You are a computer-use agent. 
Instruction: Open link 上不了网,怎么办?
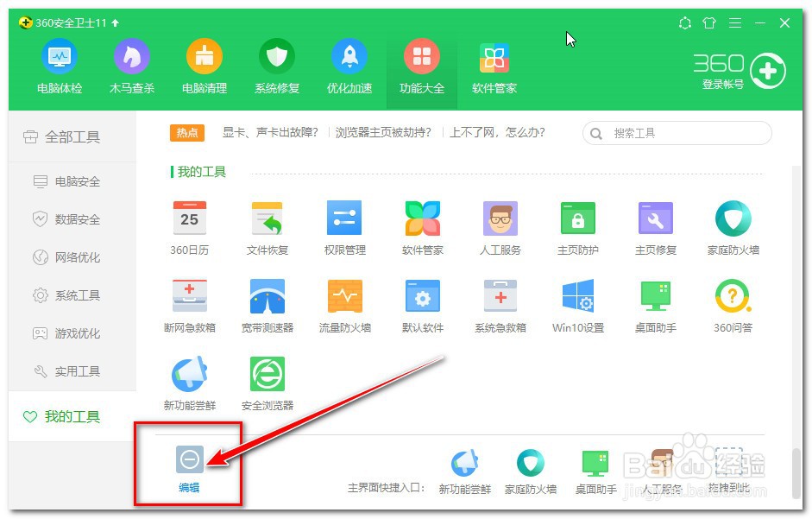point(497,133)
